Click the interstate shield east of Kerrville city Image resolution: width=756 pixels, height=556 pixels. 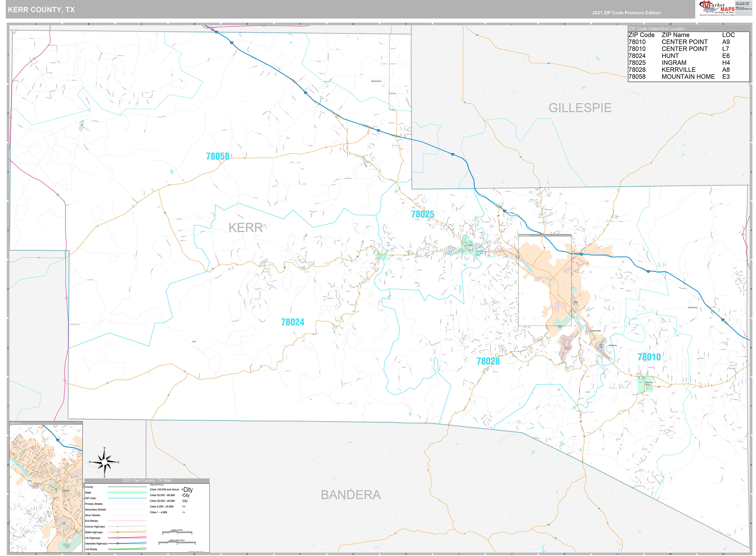581,254
